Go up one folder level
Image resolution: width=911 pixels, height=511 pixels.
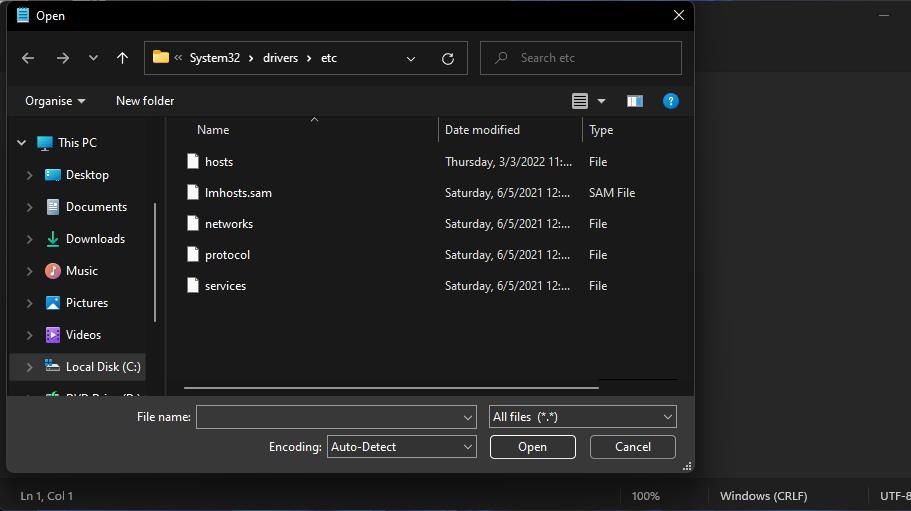tap(122, 58)
